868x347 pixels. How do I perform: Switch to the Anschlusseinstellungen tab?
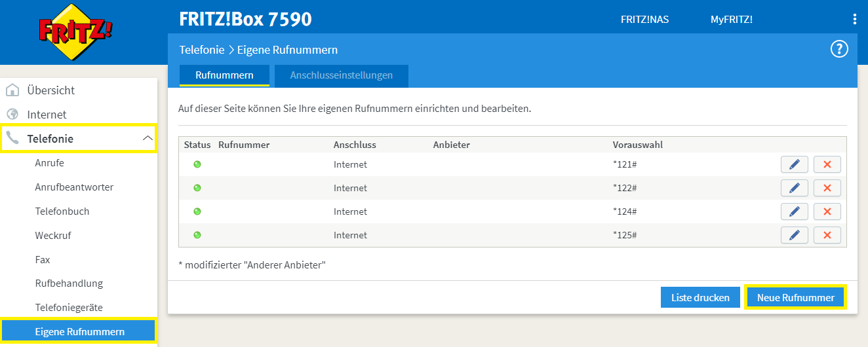(342, 75)
